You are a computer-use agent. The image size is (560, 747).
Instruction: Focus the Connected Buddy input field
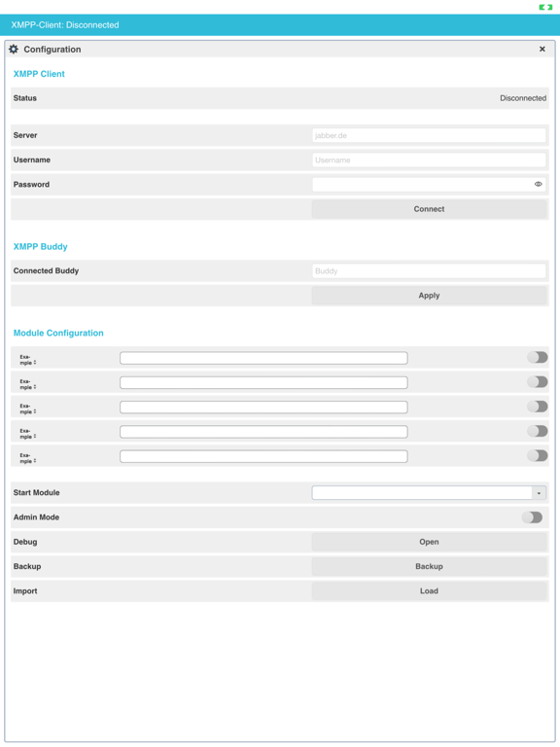(429, 271)
